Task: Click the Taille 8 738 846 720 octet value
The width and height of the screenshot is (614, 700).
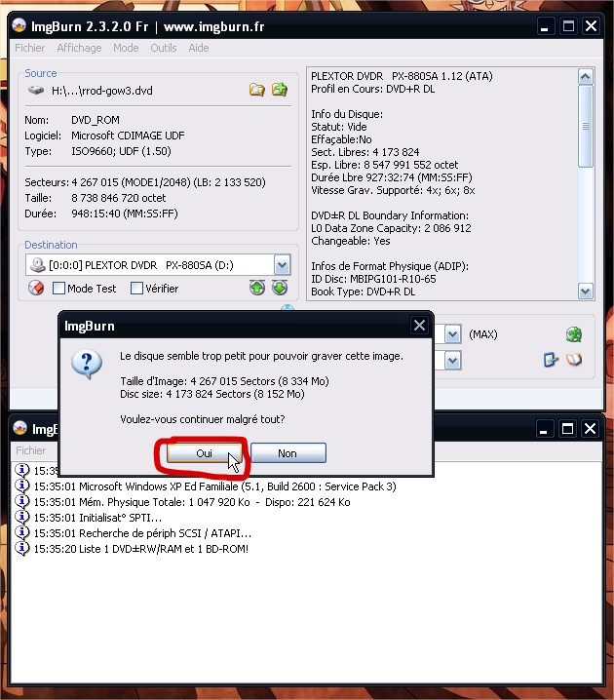Action: (x=119, y=198)
